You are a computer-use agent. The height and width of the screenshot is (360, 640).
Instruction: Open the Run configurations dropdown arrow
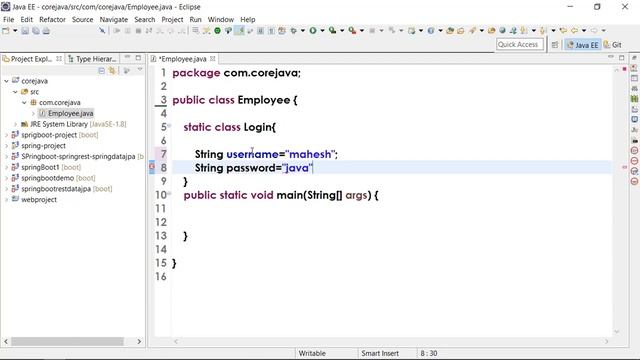[x=322, y=31]
